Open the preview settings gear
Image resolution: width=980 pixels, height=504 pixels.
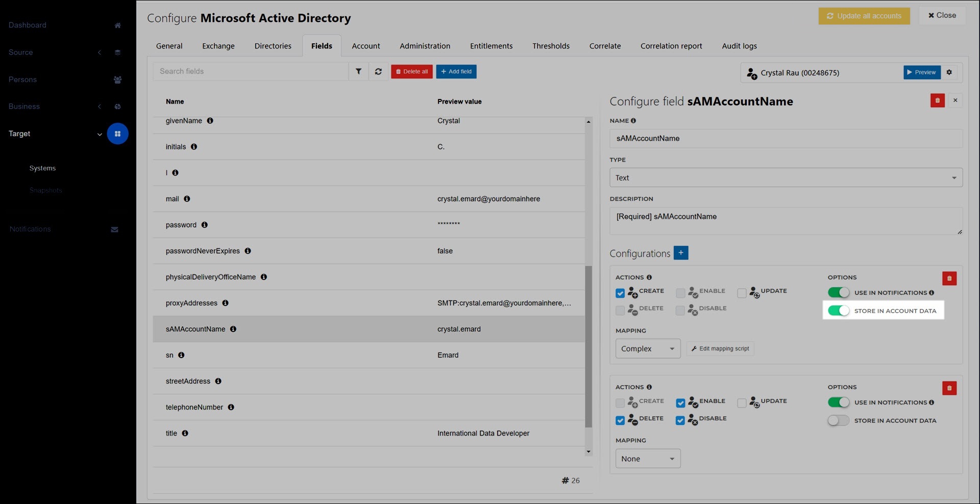tap(949, 72)
